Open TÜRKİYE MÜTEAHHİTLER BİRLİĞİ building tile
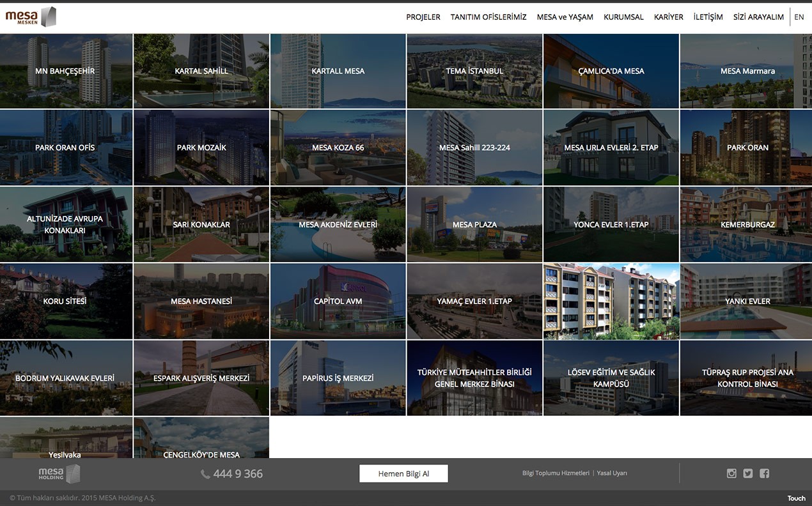The height and width of the screenshot is (506, 812). pyautogui.click(x=474, y=378)
